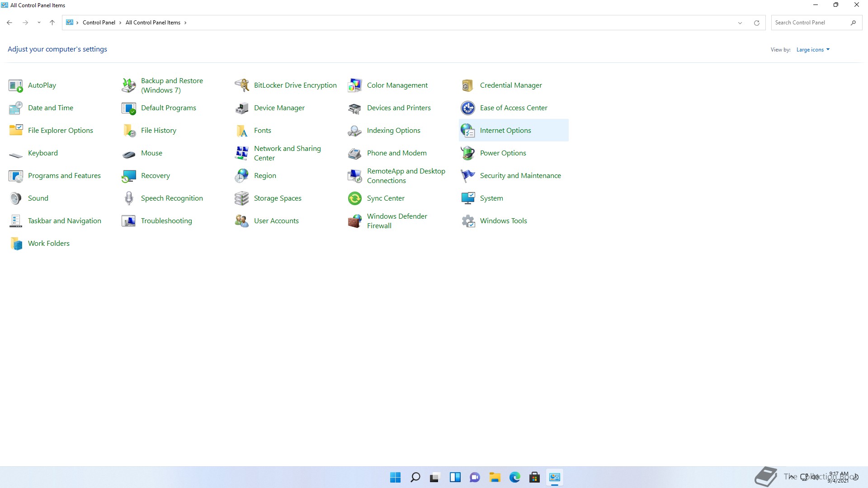Refresh the Control Panel view
The width and height of the screenshot is (868, 488).
(756, 23)
